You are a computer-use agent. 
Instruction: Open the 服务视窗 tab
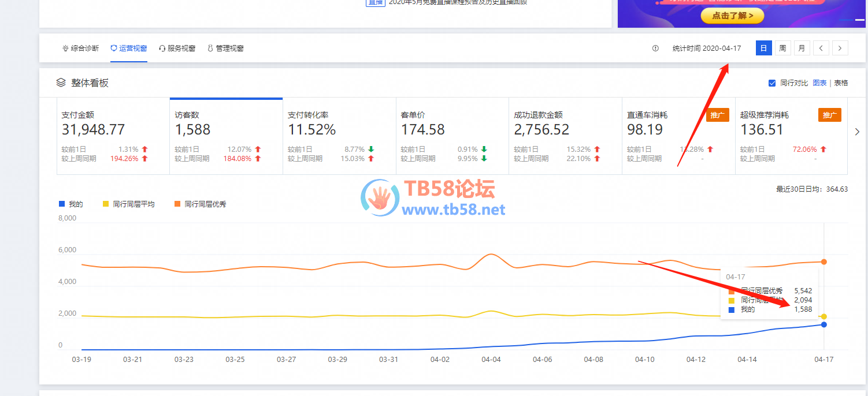click(177, 48)
